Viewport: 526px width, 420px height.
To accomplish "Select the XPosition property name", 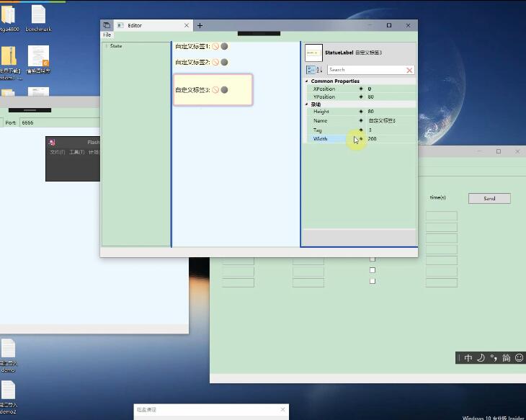I will point(324,89).
